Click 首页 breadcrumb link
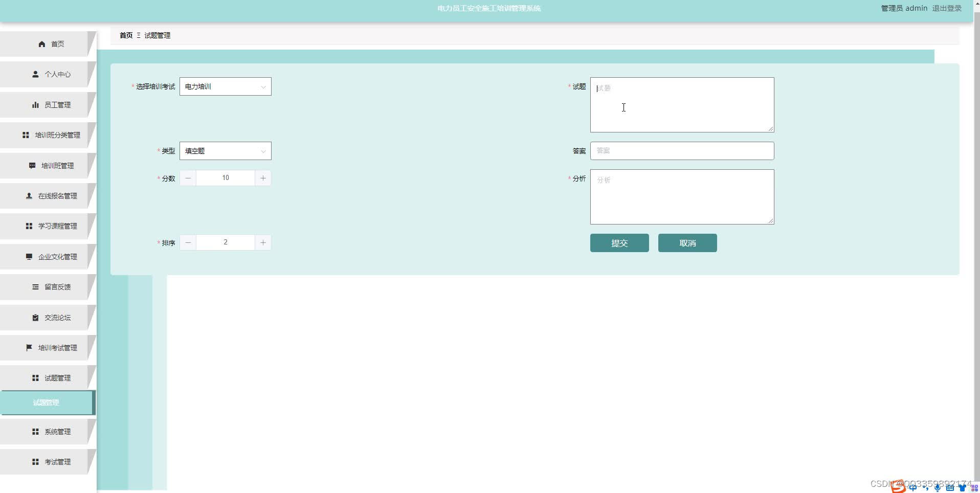 coord(126,35)
